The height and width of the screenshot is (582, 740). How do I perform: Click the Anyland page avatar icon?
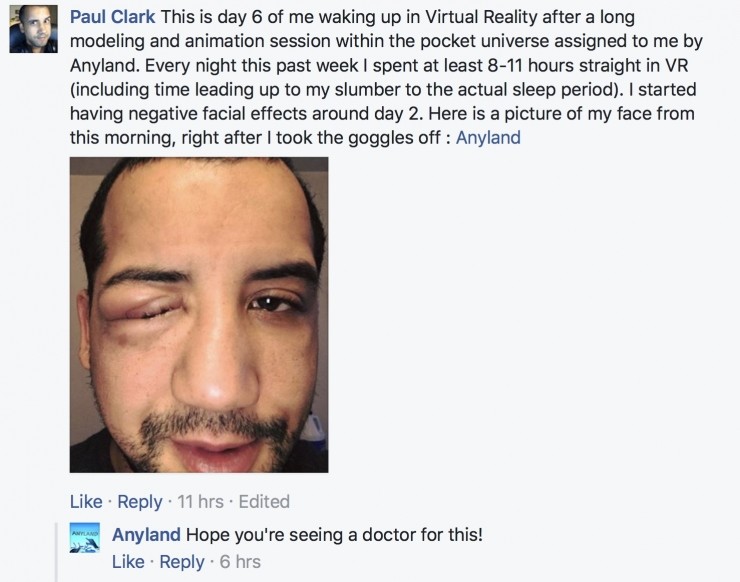click(x=85, y=538)
